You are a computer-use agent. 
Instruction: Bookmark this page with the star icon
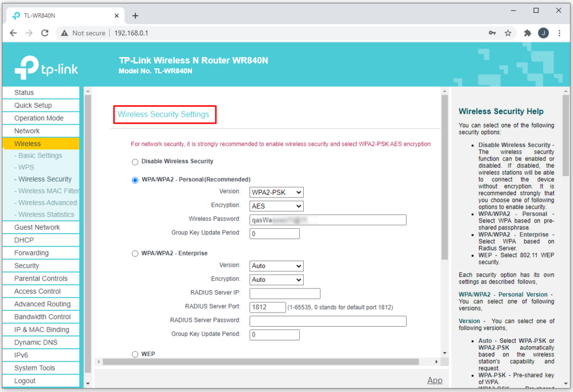coord(508,33)
